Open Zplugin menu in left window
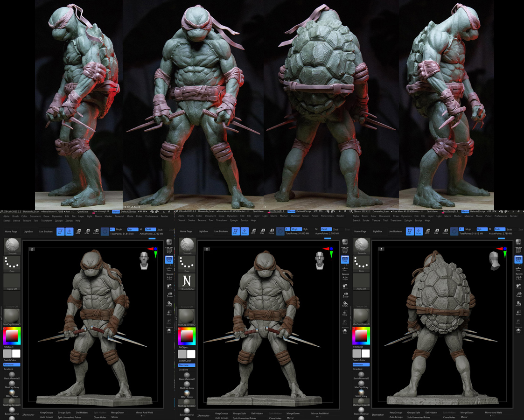524x420 pixels. point(59,221)
